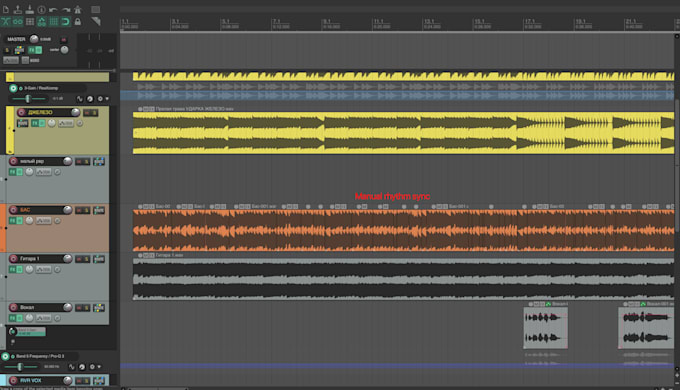
Task: Record-arm the ЖЕЛЕЗО track
Action: tap(21, 112)
